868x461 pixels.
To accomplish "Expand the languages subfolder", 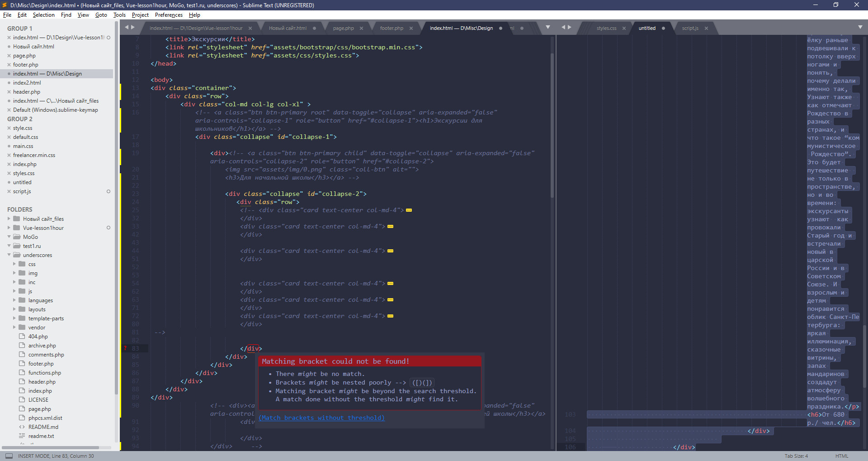I will (14, 300).
